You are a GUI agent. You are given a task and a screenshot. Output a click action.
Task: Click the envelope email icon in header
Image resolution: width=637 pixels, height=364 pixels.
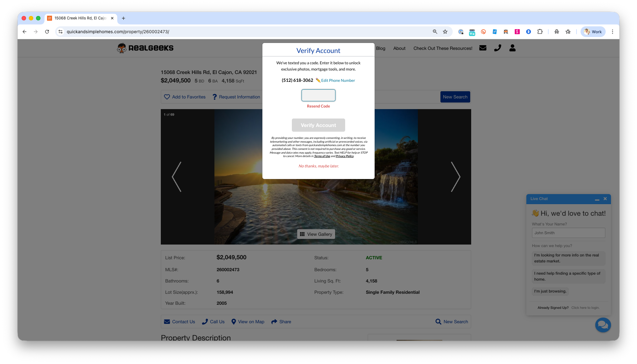483,48
